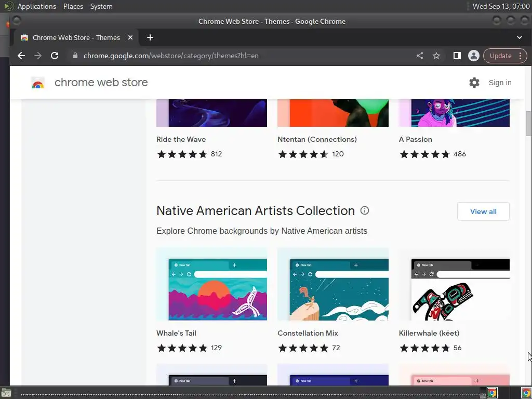
Task: Click the show desktop icon in bottom panel
Action: tap(6, 393)
